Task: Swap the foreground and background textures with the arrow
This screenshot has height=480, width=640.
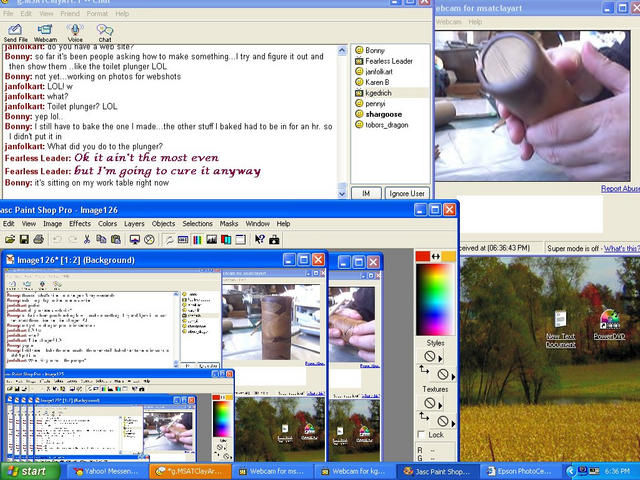Action: [424, 416]
